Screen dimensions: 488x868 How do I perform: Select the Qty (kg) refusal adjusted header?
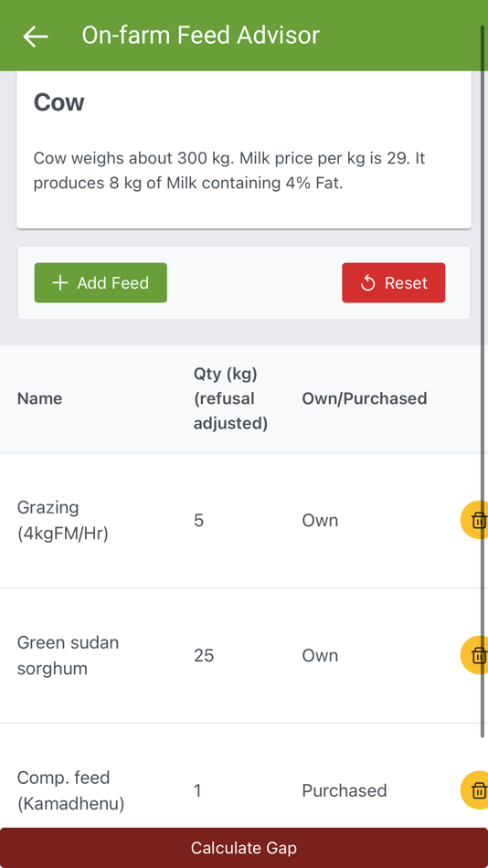pyautogui.click(x=230, y=398)
